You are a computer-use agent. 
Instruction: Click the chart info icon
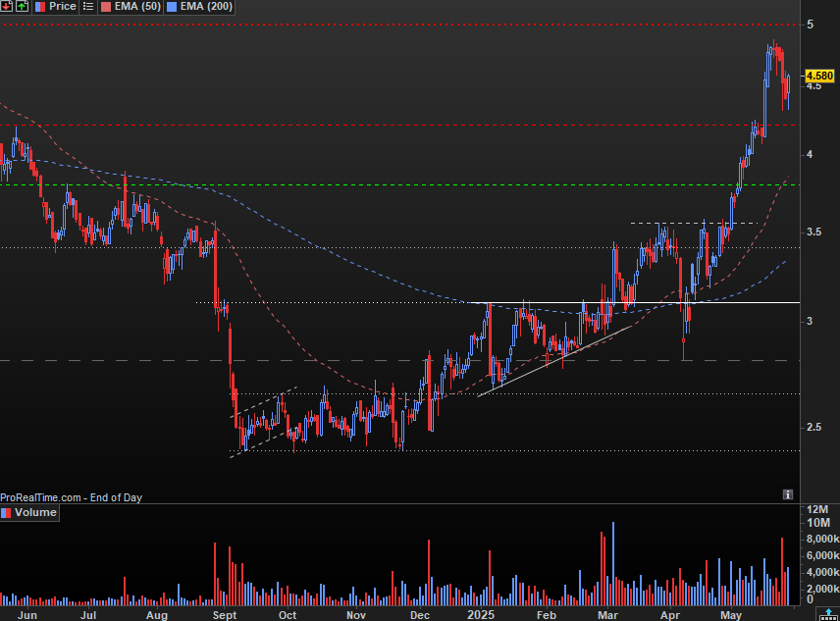click(787, 494)
